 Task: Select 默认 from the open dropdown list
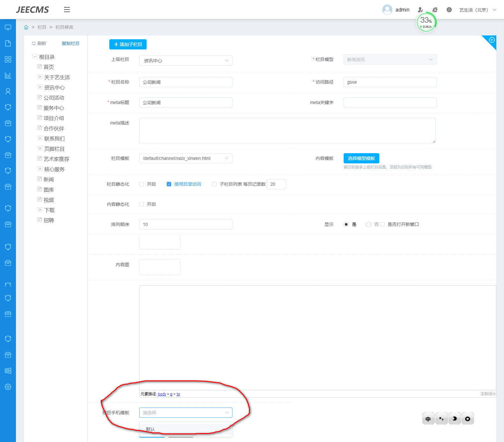150,429
